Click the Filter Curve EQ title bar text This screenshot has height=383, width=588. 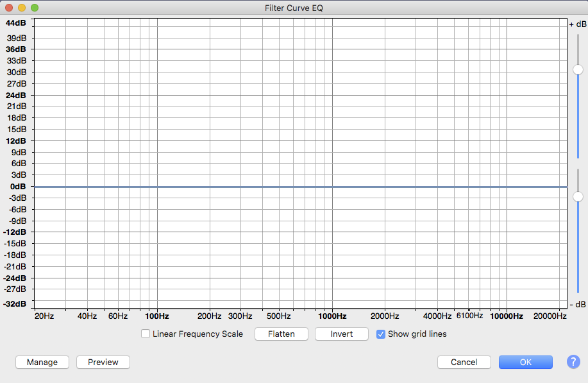point(294,8)
